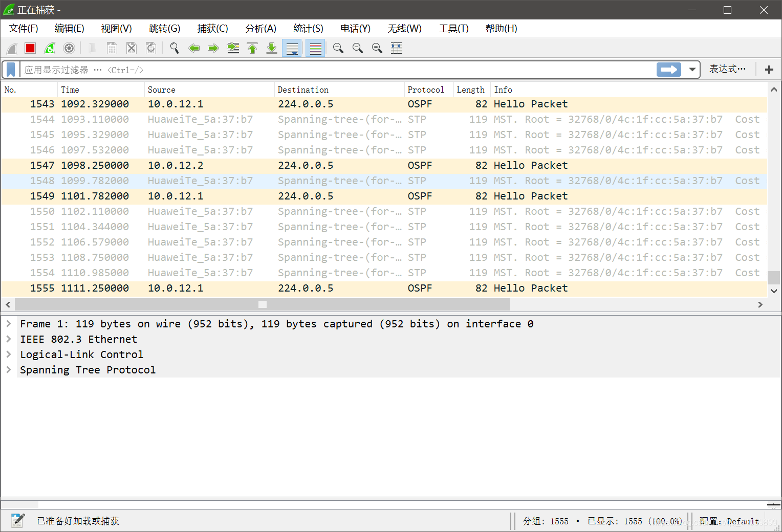
Task: Click the 表达式 filter expression button
Action: (727, 69)
